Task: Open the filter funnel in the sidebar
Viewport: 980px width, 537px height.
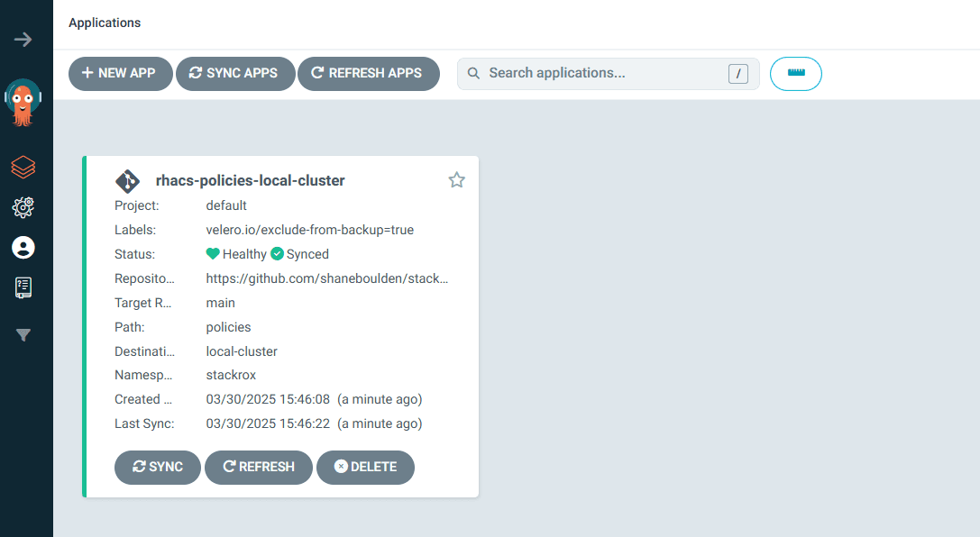Action: coord(23,335)
